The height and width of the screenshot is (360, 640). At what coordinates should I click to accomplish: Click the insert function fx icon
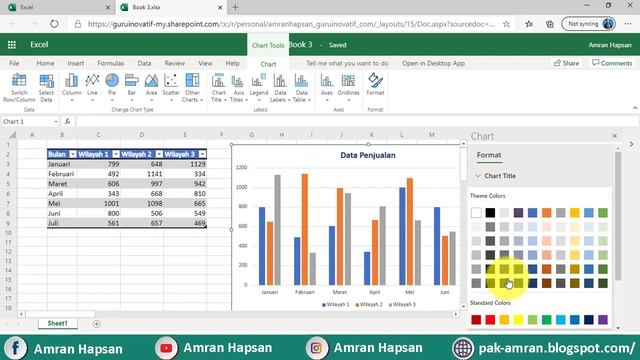click(x=67, y=121)
